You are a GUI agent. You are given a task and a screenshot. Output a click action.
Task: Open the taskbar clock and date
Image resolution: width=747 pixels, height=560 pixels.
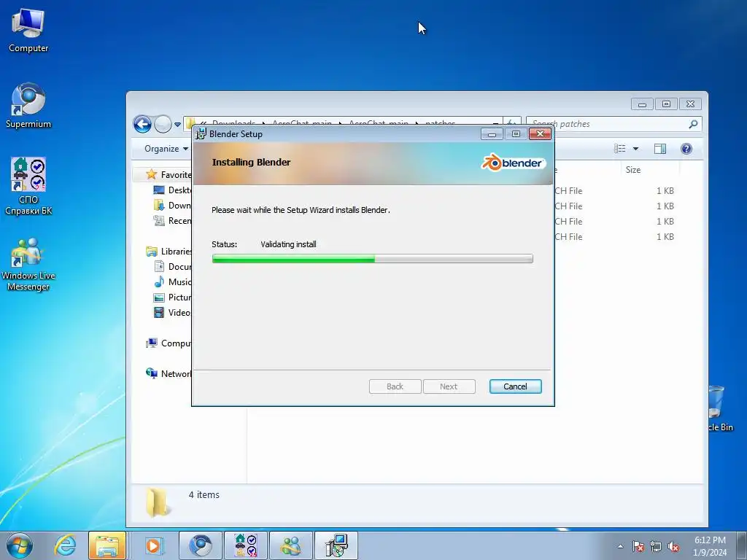click(710, 546)
